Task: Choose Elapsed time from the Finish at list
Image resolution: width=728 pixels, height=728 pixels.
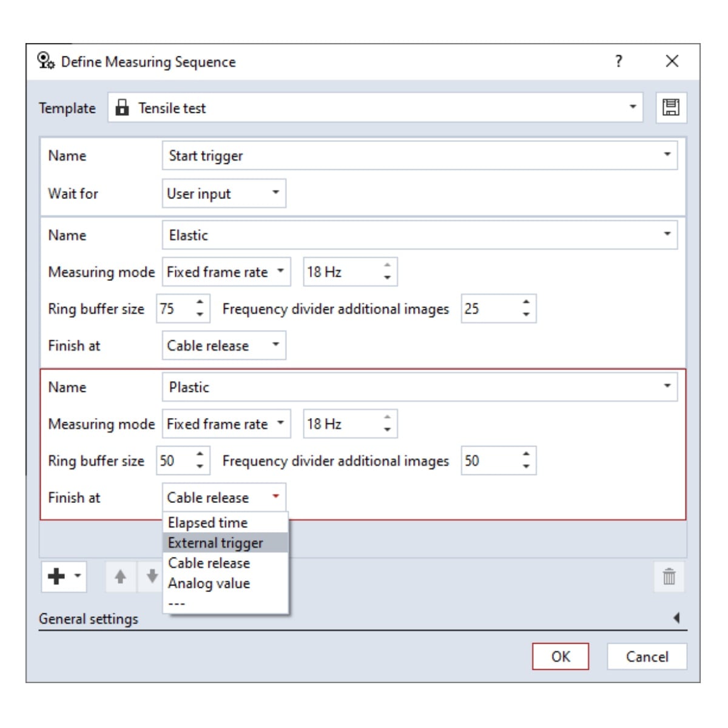Action: click(226, 522)
